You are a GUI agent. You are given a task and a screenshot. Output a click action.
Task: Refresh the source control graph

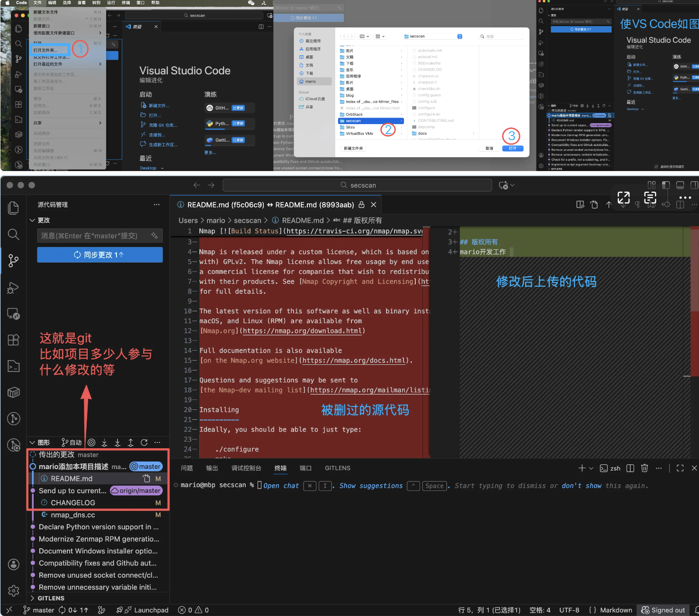coord(144,443)
